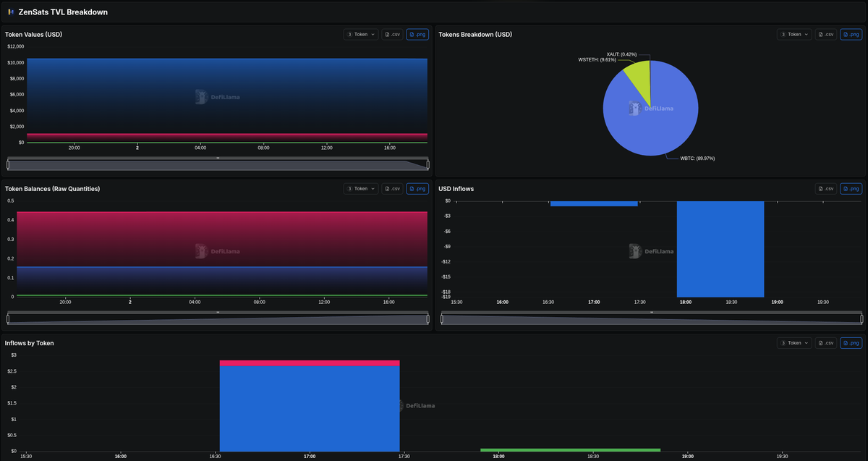Viewport: 868px width, 461px height.
Task: Open Token filter dropdown in Inflows by Token
Action: coord(795,343)
